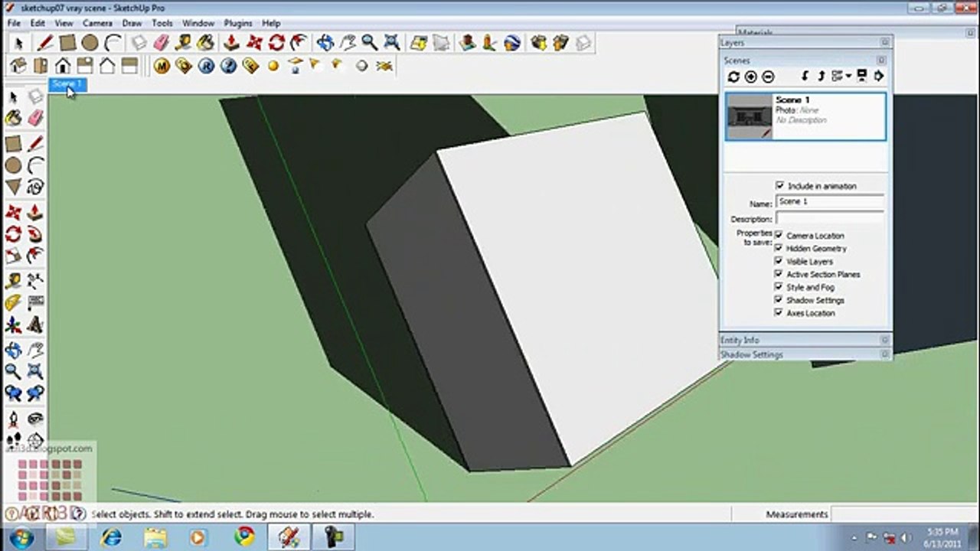Toggle Axes Location checkbox
Screen dimensions: 980x551
click(x=779, y=313)
